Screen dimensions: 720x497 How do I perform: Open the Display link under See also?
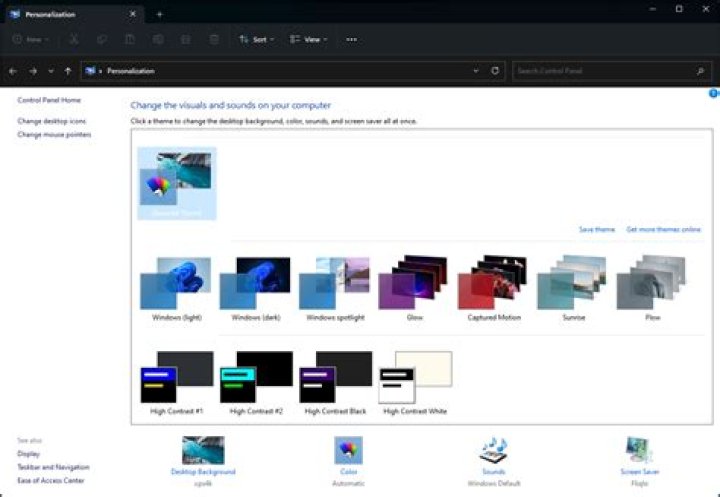28,454
